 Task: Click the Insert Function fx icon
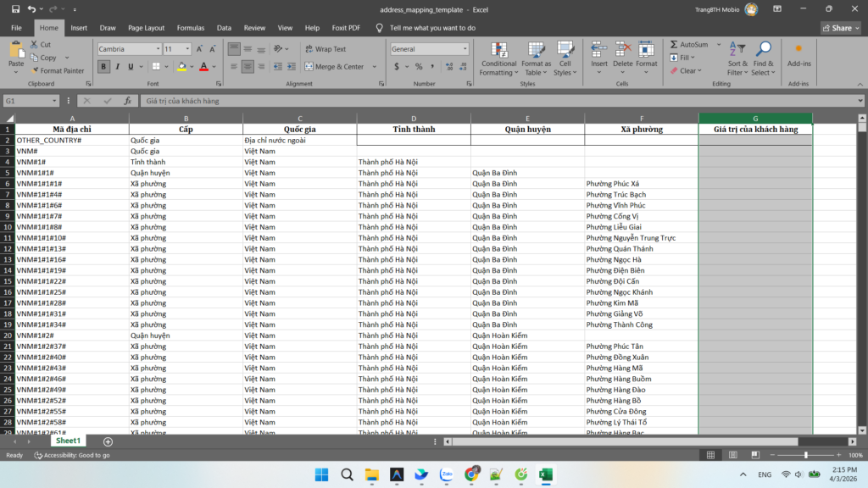point(128,101)
